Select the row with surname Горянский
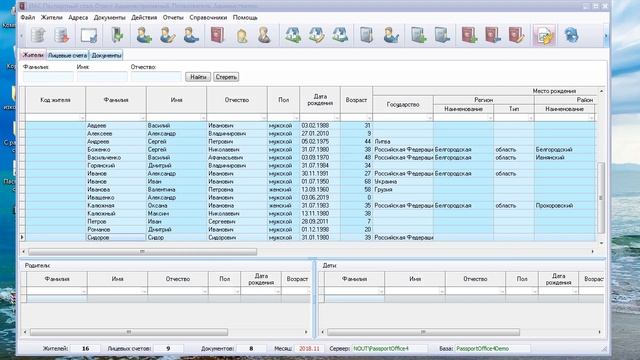The image size is (640, 360). point(310,165)
